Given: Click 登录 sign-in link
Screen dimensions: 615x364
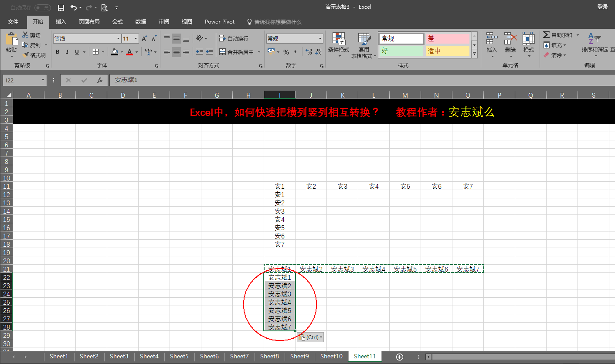Looking at the screenshot, I should (x=603, y=7).
